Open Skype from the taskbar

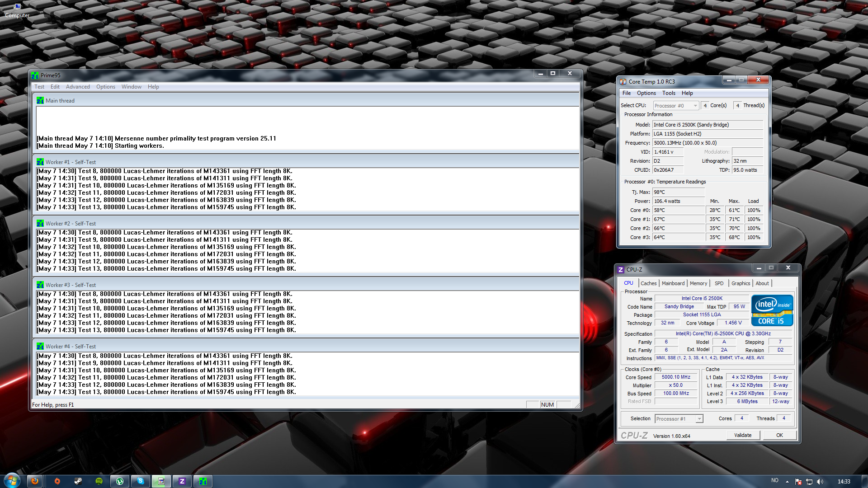141,481
